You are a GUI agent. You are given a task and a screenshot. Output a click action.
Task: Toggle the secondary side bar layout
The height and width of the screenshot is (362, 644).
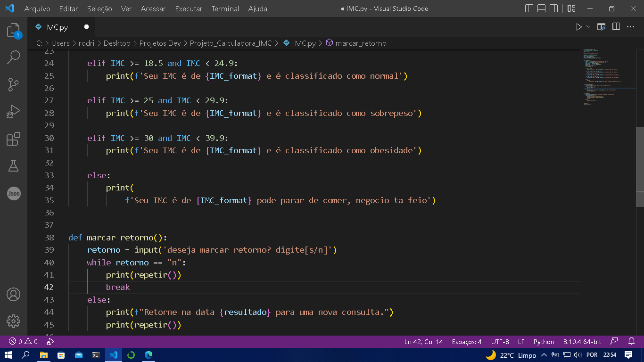pos(553,8)
